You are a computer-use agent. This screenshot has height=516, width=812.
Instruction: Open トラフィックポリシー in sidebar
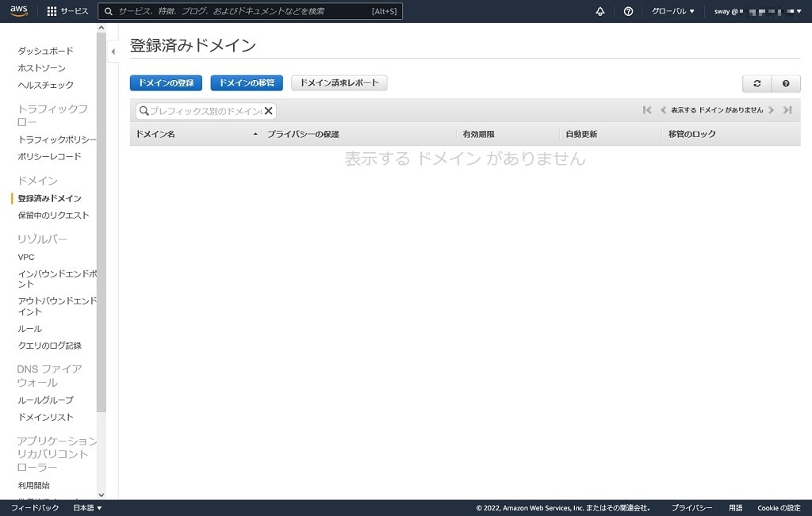pos(57,140)
